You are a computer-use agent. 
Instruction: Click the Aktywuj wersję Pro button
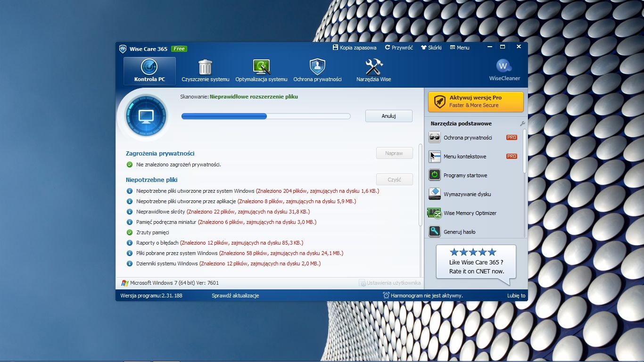pos(476,101)
